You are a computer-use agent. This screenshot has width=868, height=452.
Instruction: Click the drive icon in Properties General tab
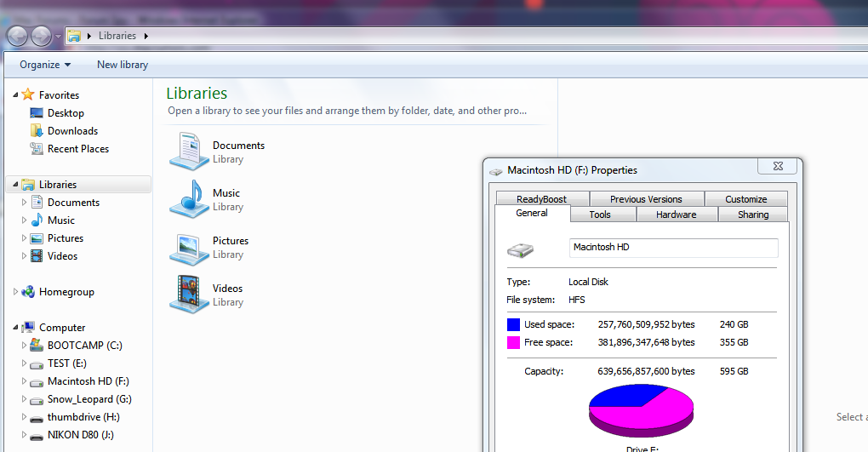coord(520,250)
